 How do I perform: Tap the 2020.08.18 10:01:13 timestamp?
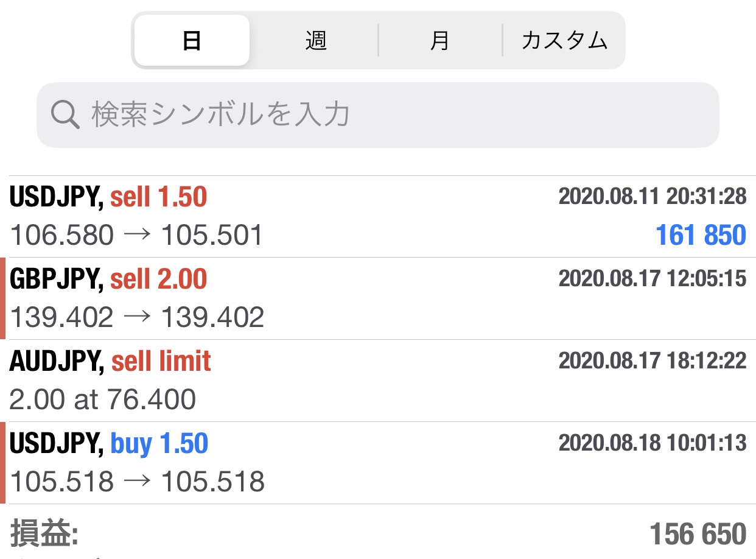click(652, 443)
